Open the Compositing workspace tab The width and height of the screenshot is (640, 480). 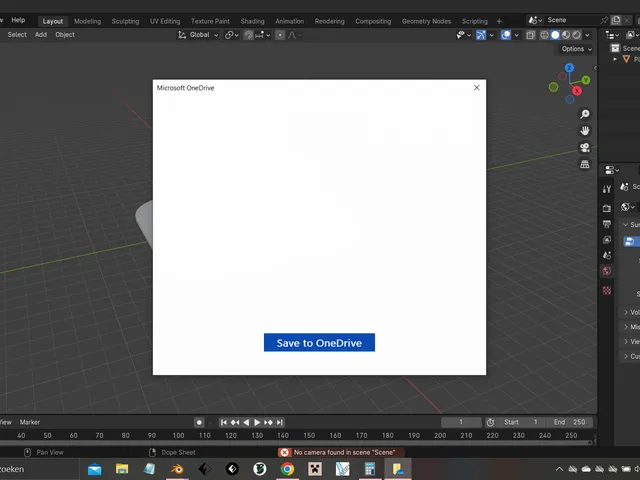click(373, 21)
